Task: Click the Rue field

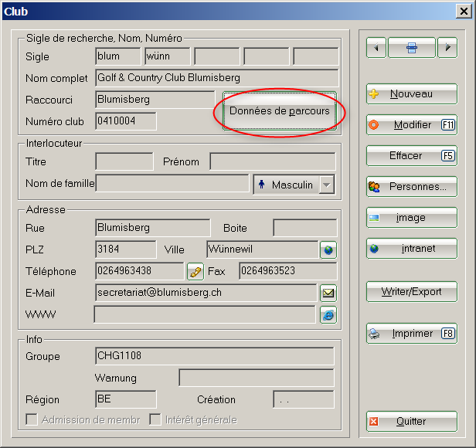Action: pos(153,228)
